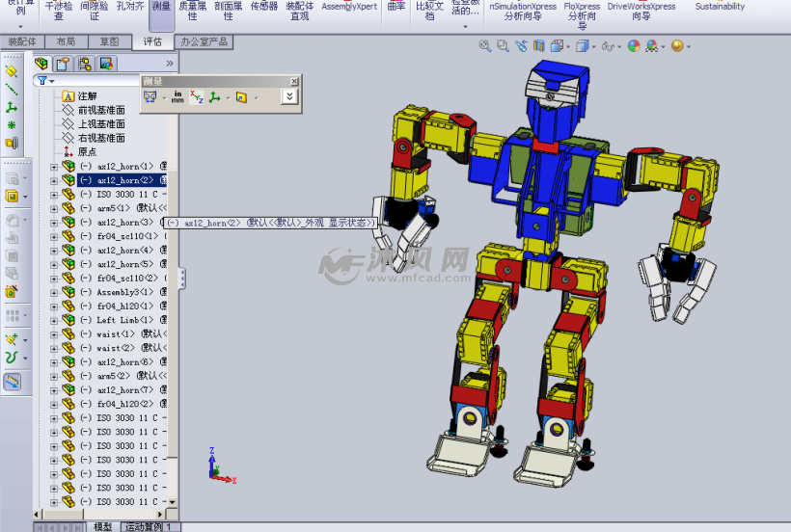Switch to the 模型 bottom tab
The height and width of the screenshot is (532, 791).
coord(102,527)
